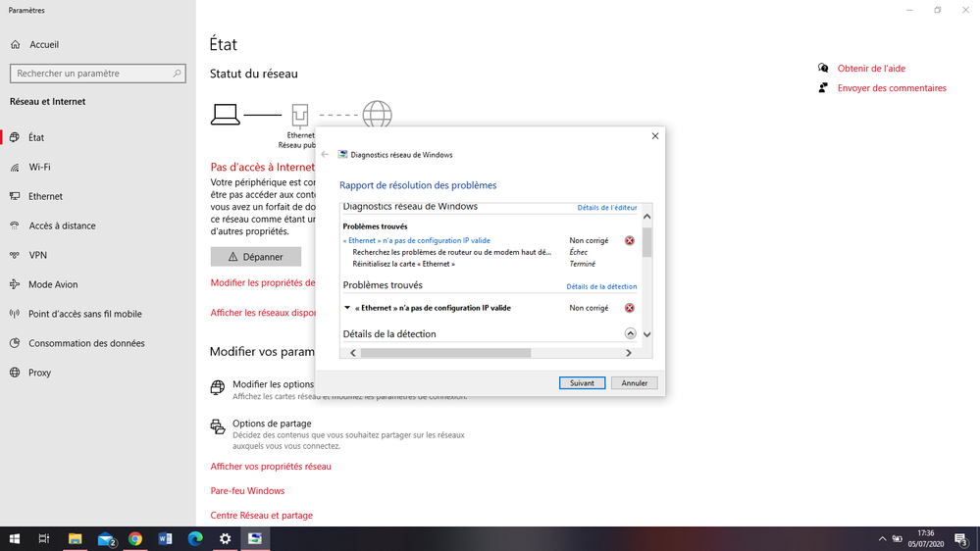The image size is (980, 551).
Task: Select the Wi-Fi settings category
Action: (x=39, y=167)
